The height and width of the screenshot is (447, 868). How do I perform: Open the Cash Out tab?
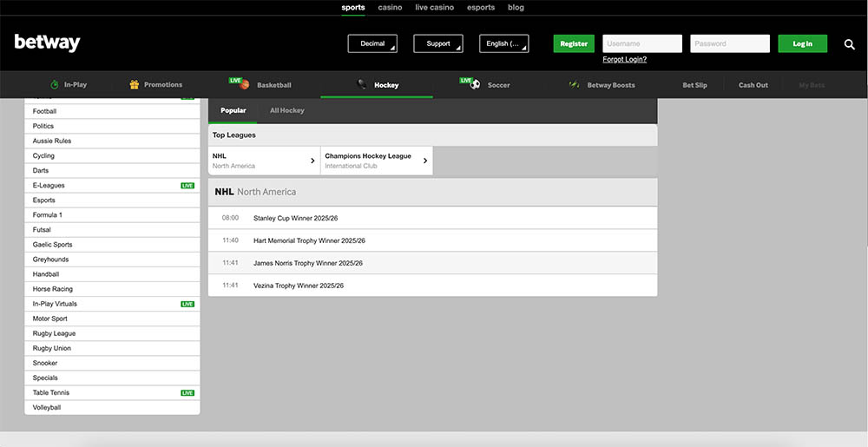753,85
